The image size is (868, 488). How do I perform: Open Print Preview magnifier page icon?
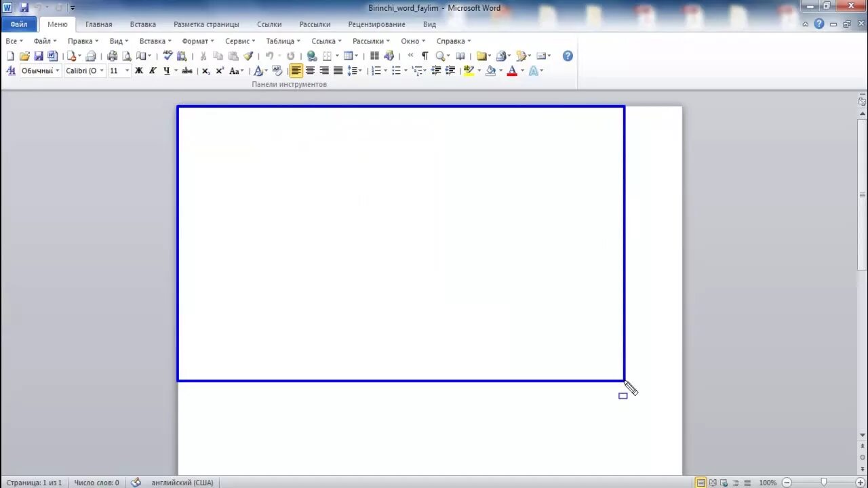point(126,56)
